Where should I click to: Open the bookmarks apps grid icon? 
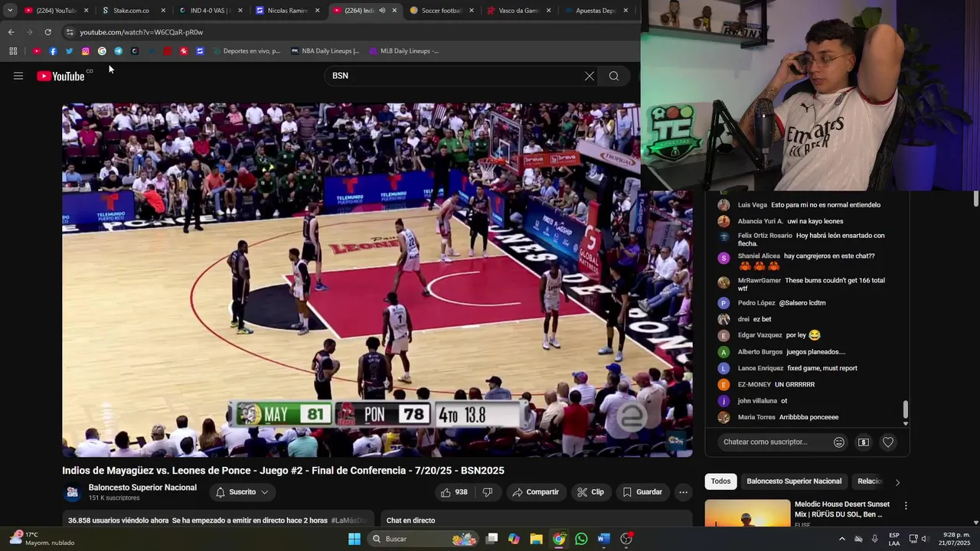pyautogui.click(x=13, y=51)
